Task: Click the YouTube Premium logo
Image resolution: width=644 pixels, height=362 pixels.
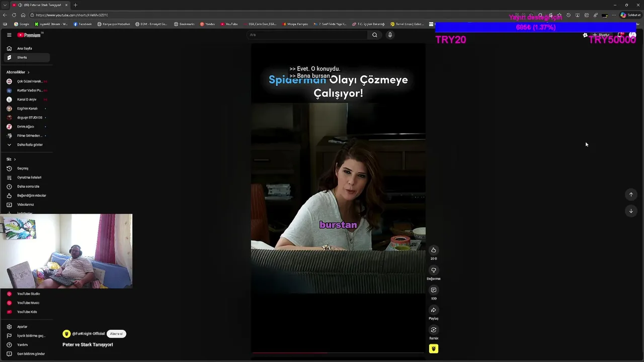Action: (29, 35)
